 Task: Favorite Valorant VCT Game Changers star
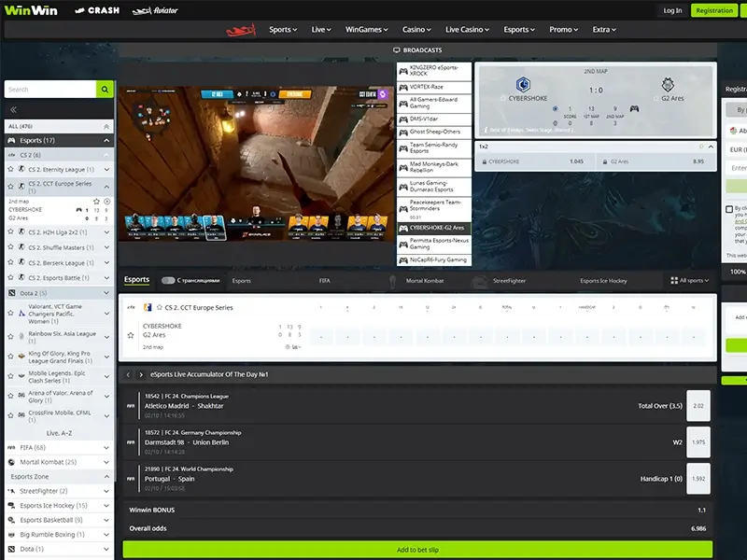tap(11, 314)
